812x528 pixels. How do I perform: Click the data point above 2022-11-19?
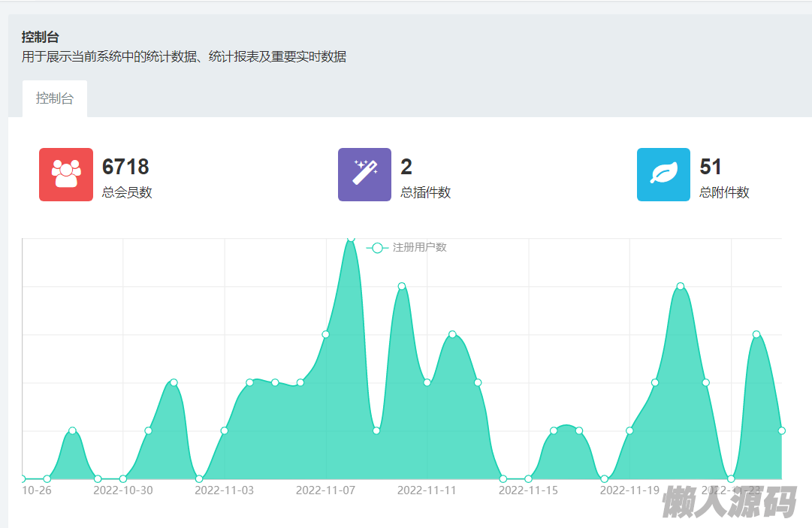click(629, 430)
